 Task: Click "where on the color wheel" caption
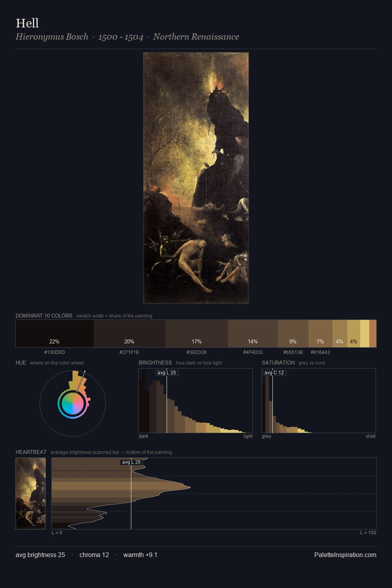(57, 363)
